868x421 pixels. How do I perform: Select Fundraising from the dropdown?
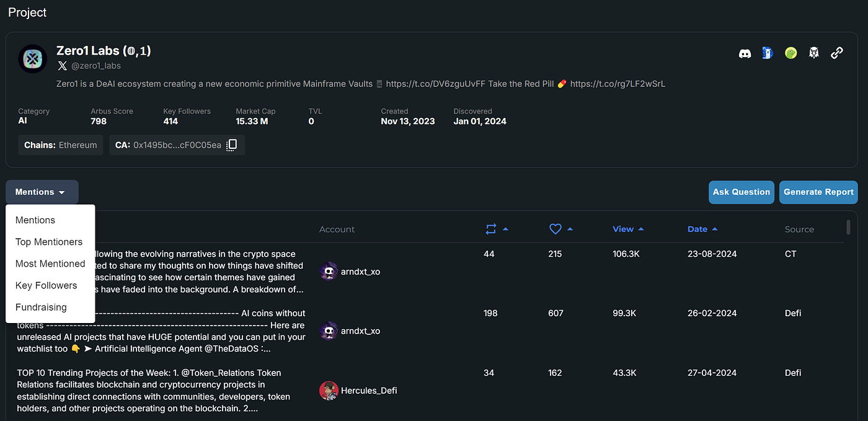(41, 307)
